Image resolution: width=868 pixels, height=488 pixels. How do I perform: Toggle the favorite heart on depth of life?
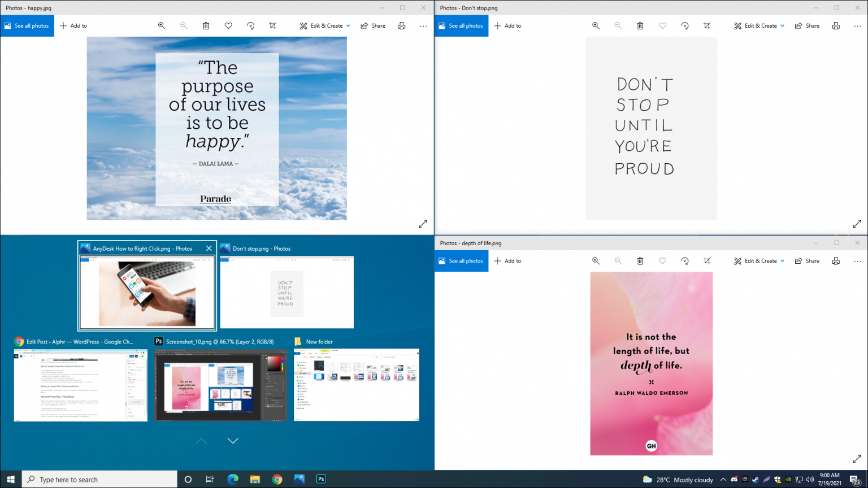(x=662, y=261)
